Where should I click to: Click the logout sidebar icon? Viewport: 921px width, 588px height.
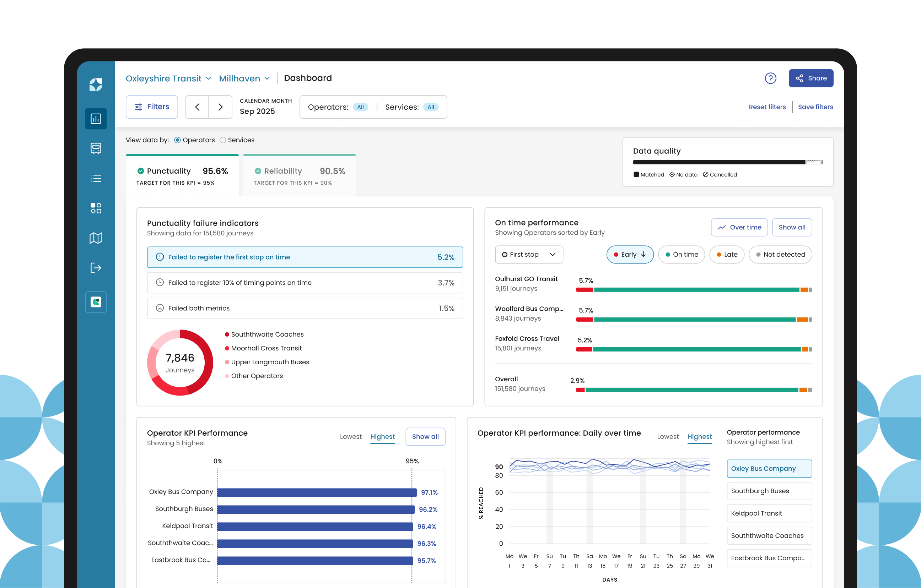tap(96, 268)
